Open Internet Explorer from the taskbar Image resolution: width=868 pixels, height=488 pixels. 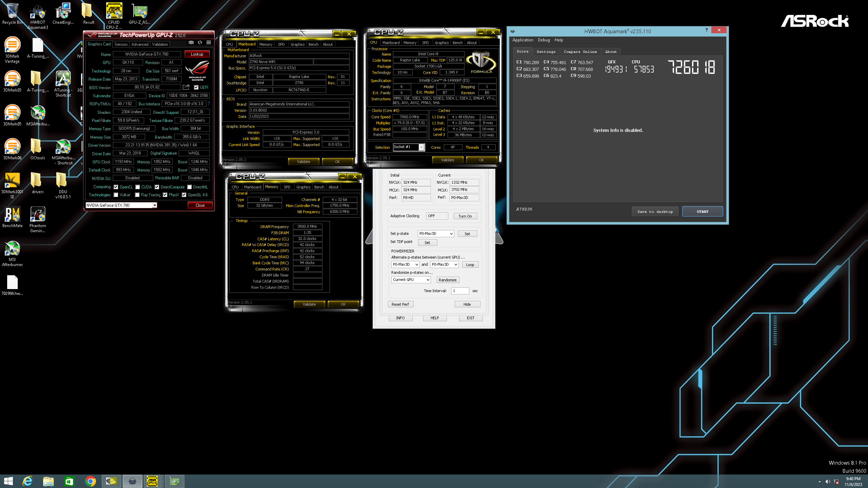[27, 481]
